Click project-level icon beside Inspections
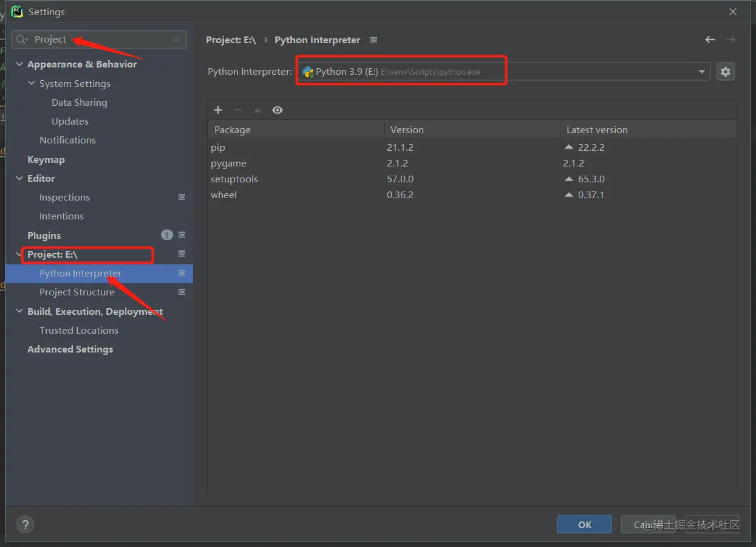Viewport: 756px width, 547px height. [x=182, y=197]
